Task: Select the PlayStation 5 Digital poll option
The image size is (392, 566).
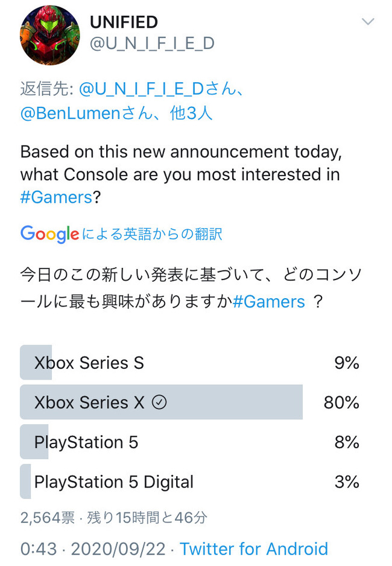Action: point(114,482)
